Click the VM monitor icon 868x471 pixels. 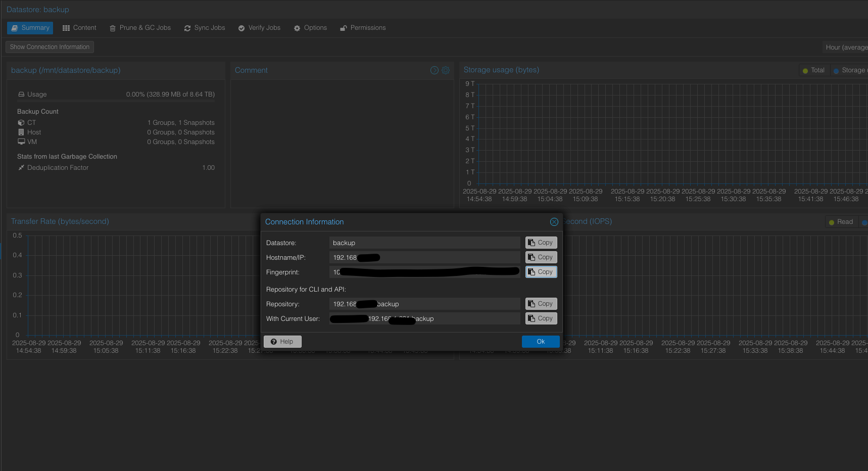[x=21, y=142]
